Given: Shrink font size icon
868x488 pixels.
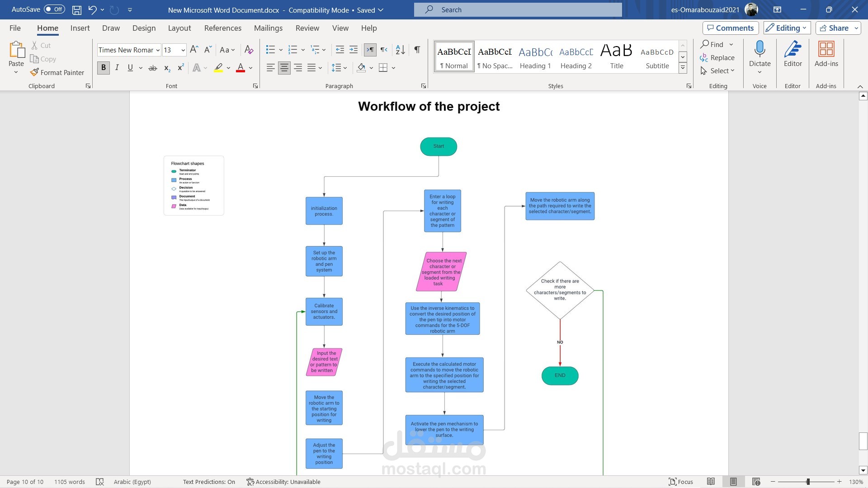Looking at the screenshot, I should tap(208, 50).
